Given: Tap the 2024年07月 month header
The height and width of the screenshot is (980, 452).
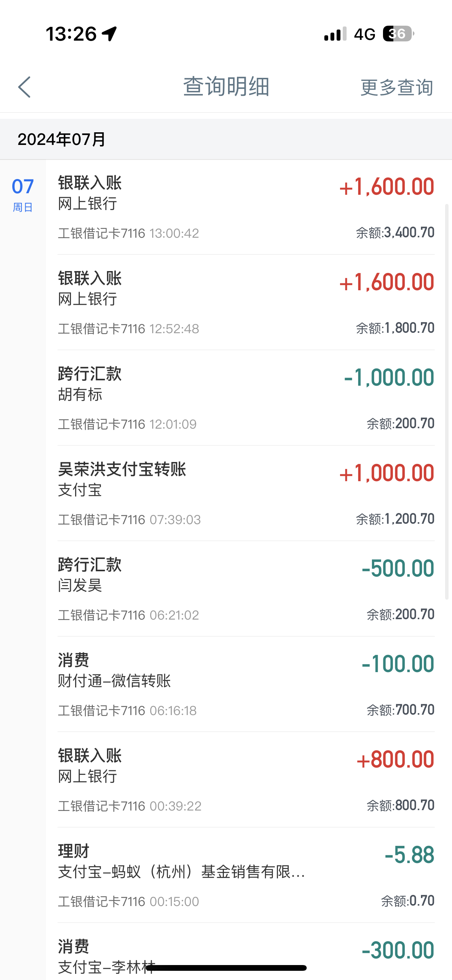Looking at the screenshot, I should pyautogui.click(x=61, y=139).
